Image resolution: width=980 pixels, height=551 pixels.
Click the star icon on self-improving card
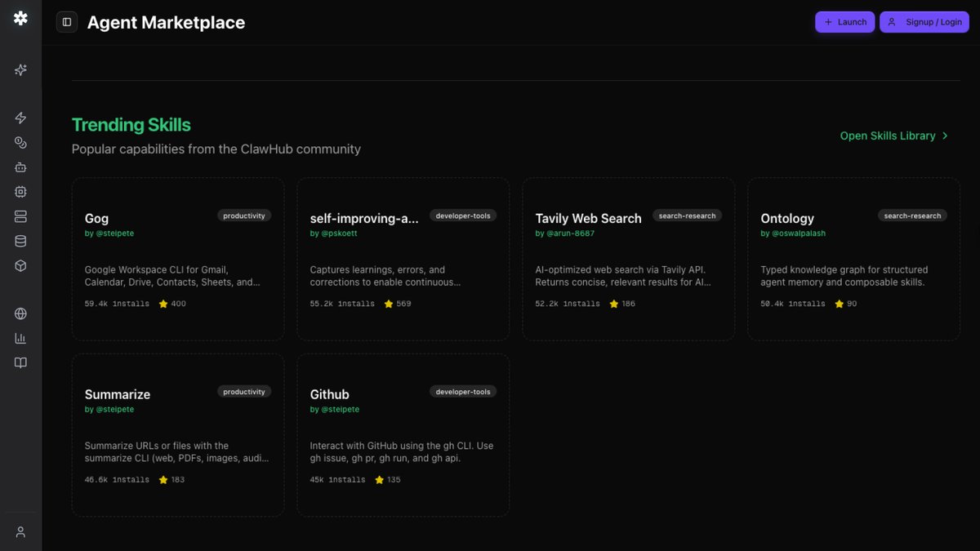(388, 304)
